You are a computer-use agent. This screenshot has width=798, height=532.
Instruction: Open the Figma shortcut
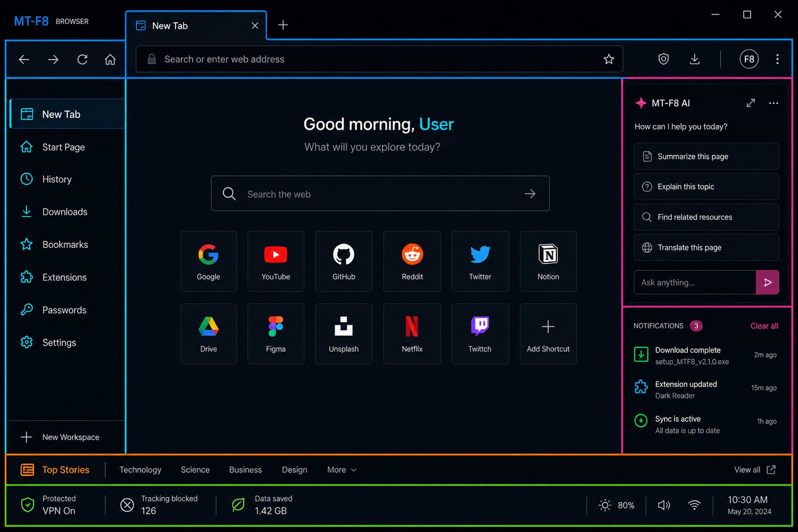276,334
